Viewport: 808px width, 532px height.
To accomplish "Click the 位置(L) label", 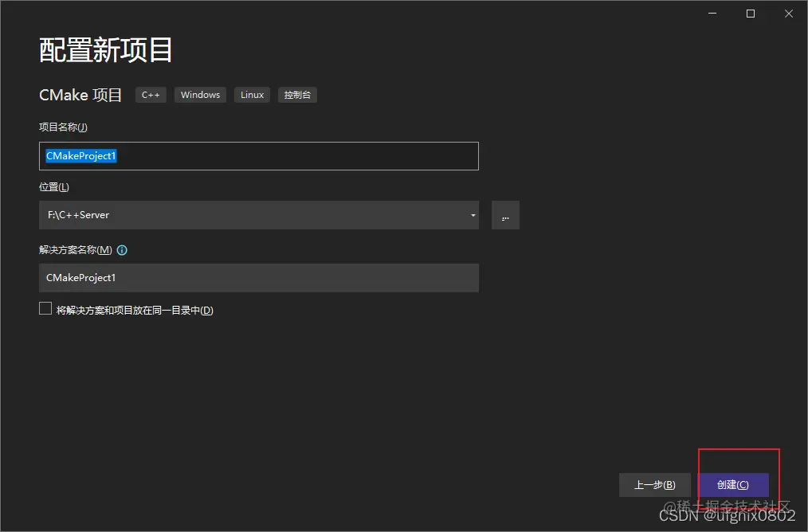I will click(53, 186).
